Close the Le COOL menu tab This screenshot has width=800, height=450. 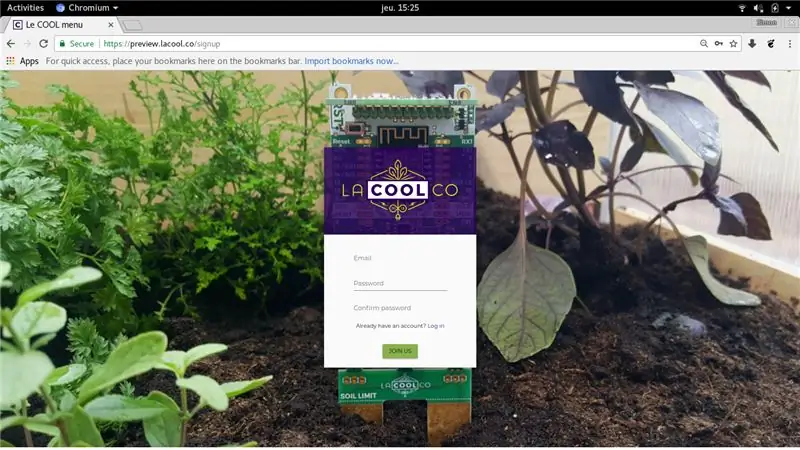pos(111,24)
